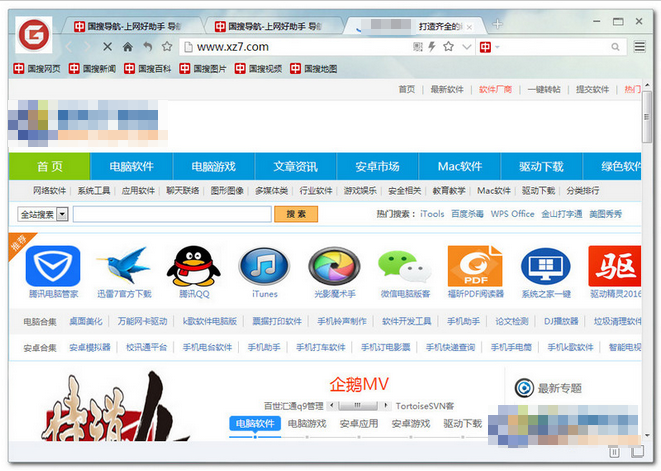
Task: Click the 最新专题 play icon
Action: click(x=524, y=388)
